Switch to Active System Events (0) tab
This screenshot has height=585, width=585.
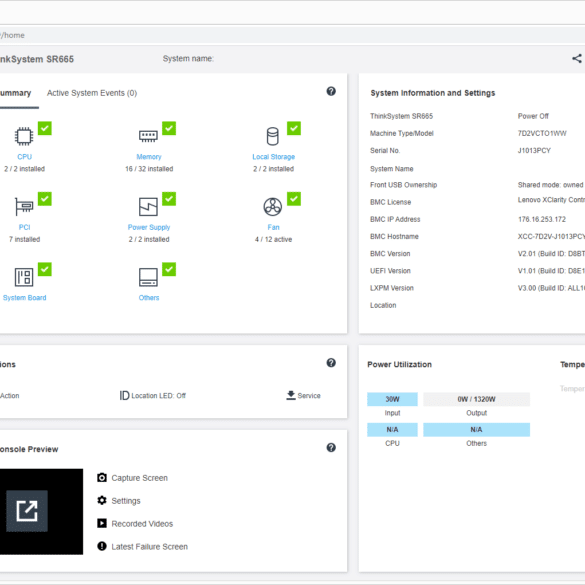(x=92, y=93)
